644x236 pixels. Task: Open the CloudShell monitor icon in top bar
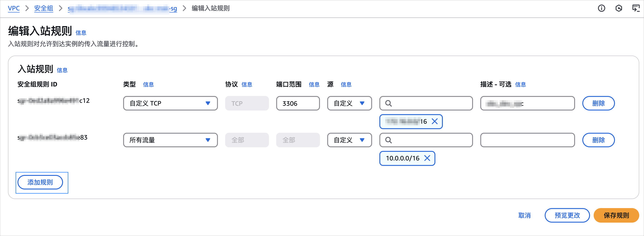tap(636, 8)
